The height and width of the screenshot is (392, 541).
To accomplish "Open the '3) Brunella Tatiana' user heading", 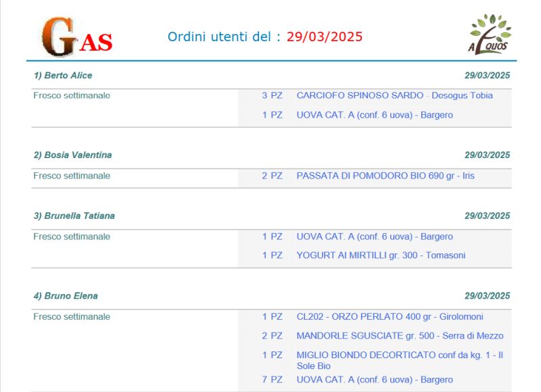I will pyautogui.click(x=74, y=216).
